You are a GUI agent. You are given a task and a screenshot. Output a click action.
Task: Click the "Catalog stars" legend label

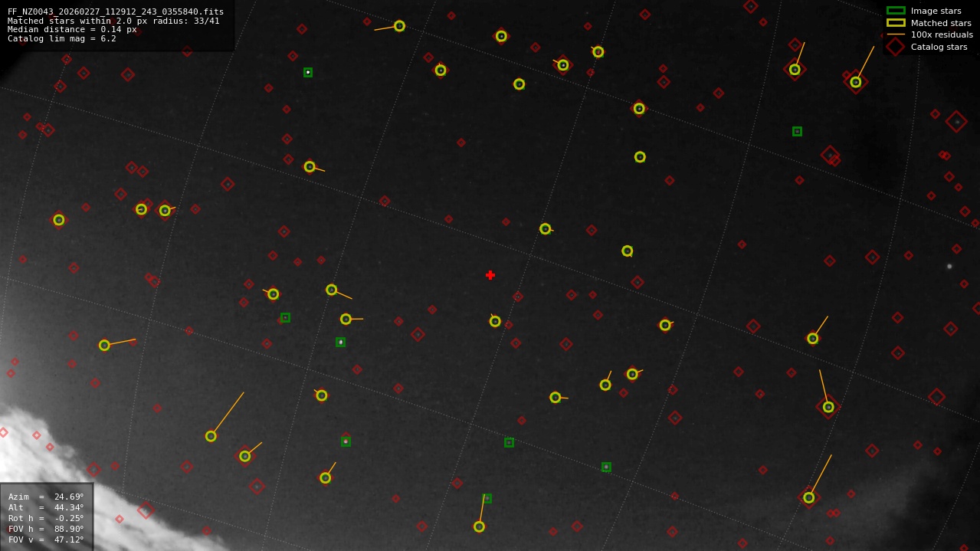pyautogui.click(x=939, y=47)
